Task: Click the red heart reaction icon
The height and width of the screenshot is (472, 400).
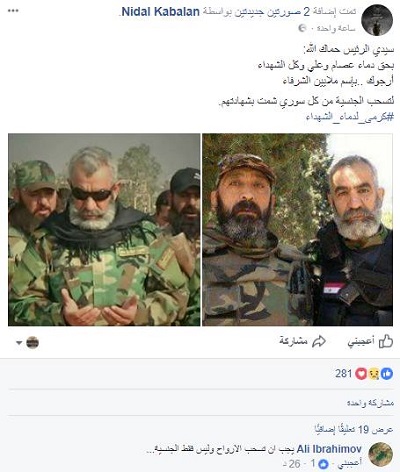Action: (x=361, y=374)
